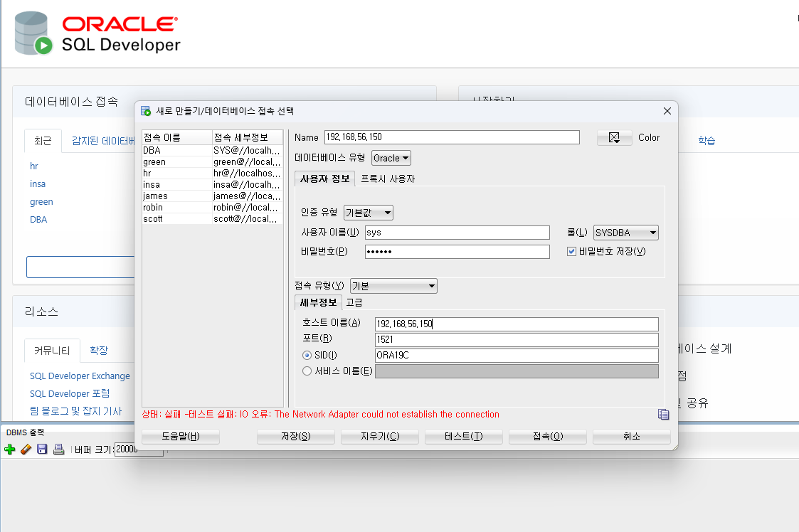
Task: Open the SYSDBA role dropdown
Action: 625,233
